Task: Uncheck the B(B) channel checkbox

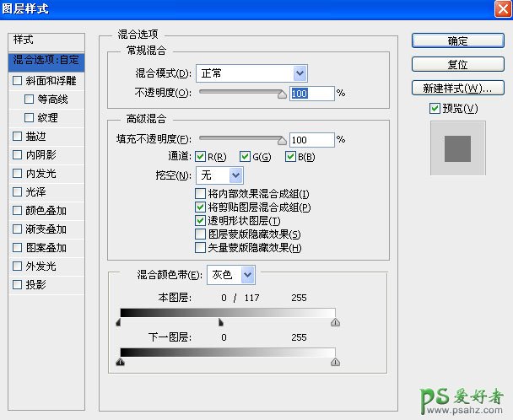Action: point(290,157)
